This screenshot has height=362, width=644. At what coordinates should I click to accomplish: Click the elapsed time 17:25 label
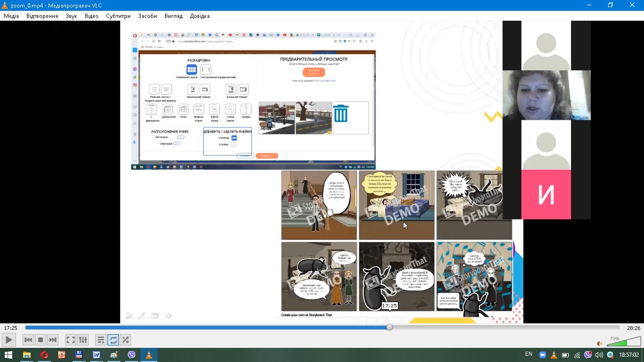tap(11, 328)
